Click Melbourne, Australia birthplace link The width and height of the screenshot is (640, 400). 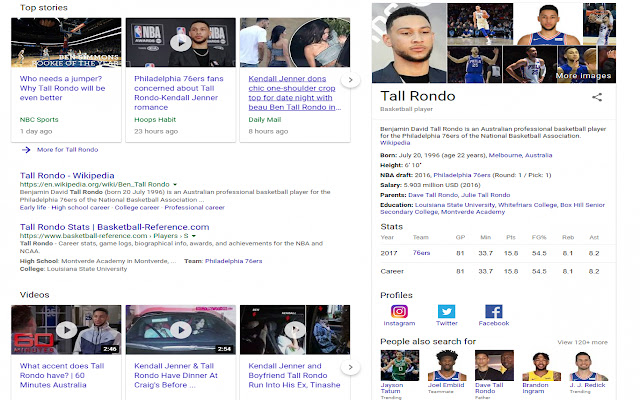[x=520, y=155]
